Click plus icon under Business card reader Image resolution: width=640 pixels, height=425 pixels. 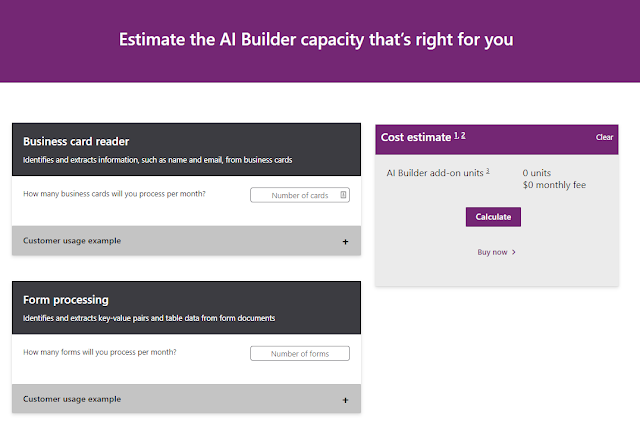click(x=345, y=241)
